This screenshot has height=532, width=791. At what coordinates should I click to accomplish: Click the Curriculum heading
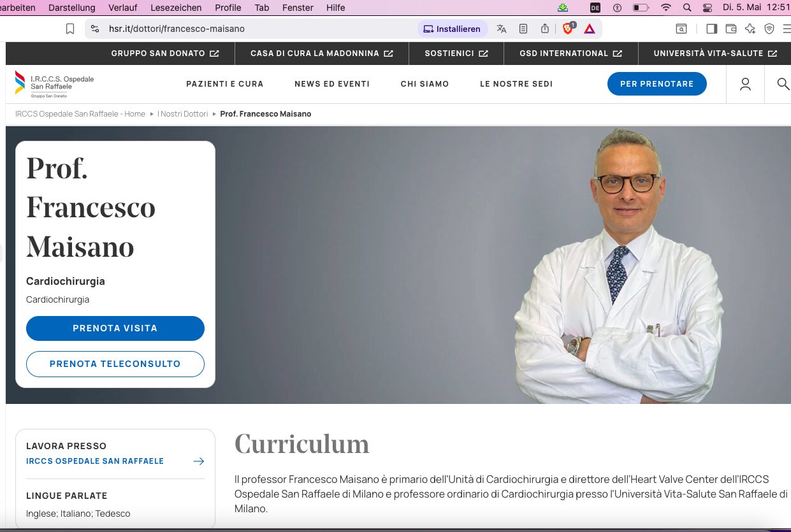tap(301, 443)
